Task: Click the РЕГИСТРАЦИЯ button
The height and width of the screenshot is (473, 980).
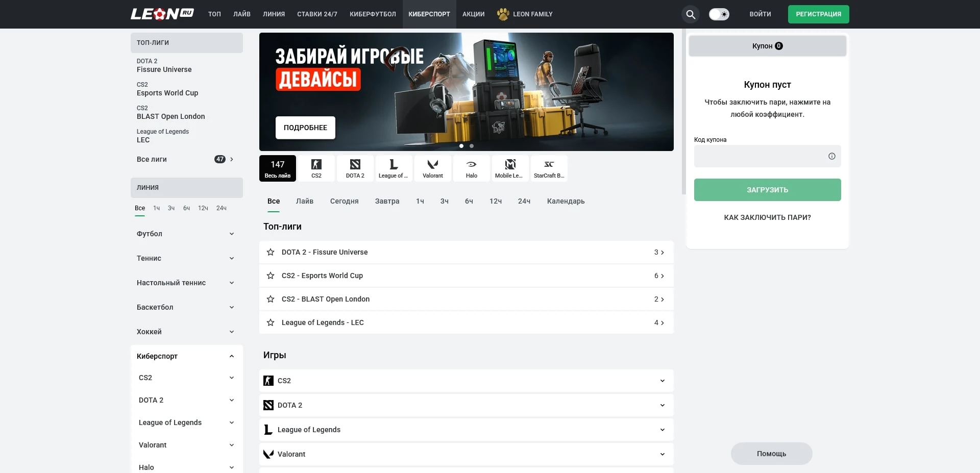Action: (x=819, y=14)
